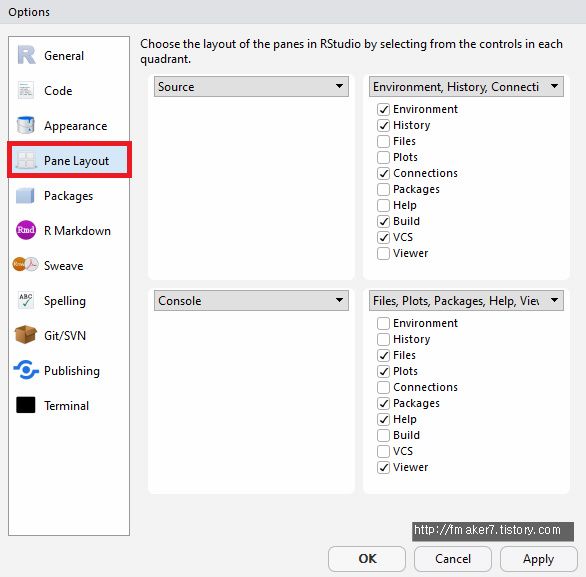Uncheck Packages in bottom-right quadrant
Image resolution: width=586 pixels, height=577 pixels.
[383, 403]
